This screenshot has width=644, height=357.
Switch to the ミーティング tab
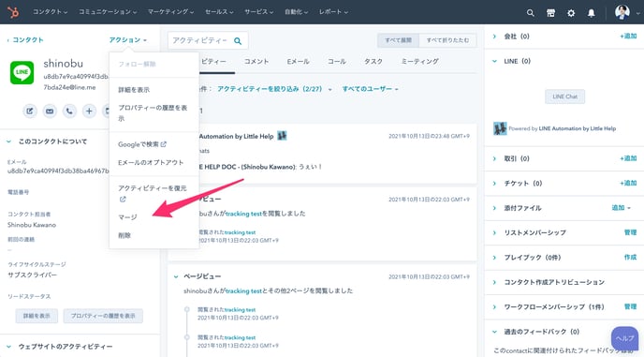pyautogui.click(x=419, y=61)
